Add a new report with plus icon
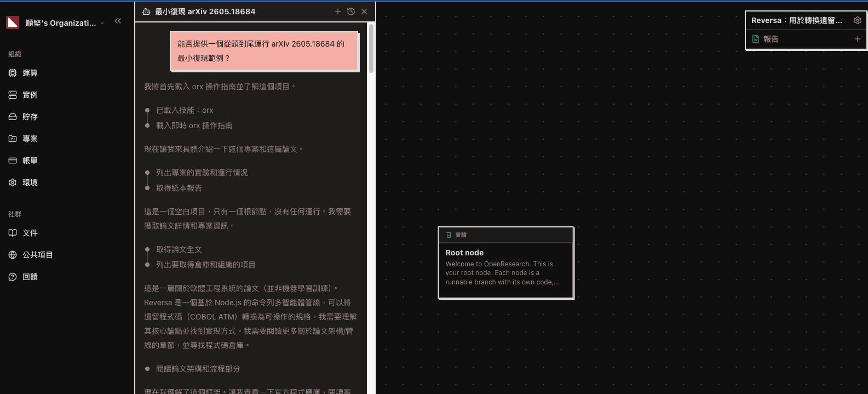Screen dimensions: 868x394 (858, 39)
